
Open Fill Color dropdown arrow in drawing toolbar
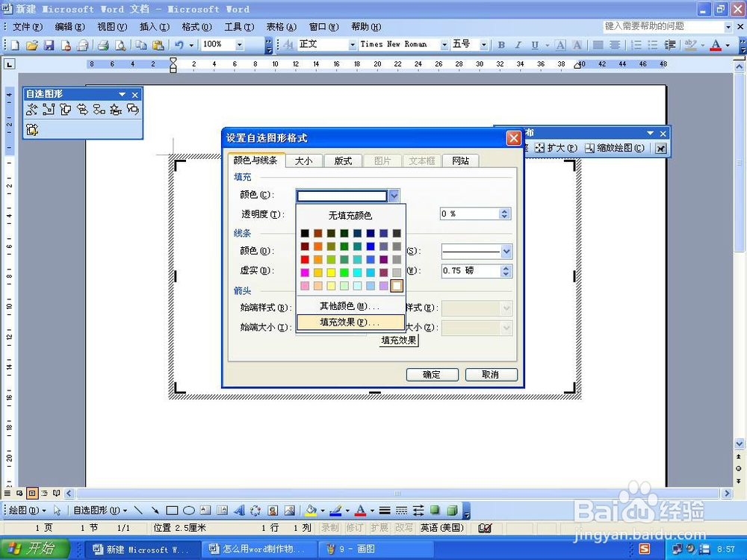(x=323, y=511)
